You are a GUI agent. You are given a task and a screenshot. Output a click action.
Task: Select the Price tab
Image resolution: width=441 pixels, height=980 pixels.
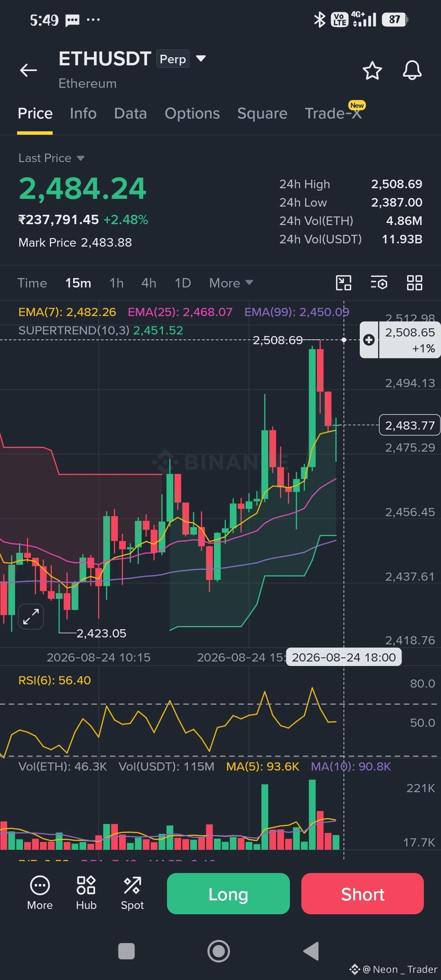[35, 113]
